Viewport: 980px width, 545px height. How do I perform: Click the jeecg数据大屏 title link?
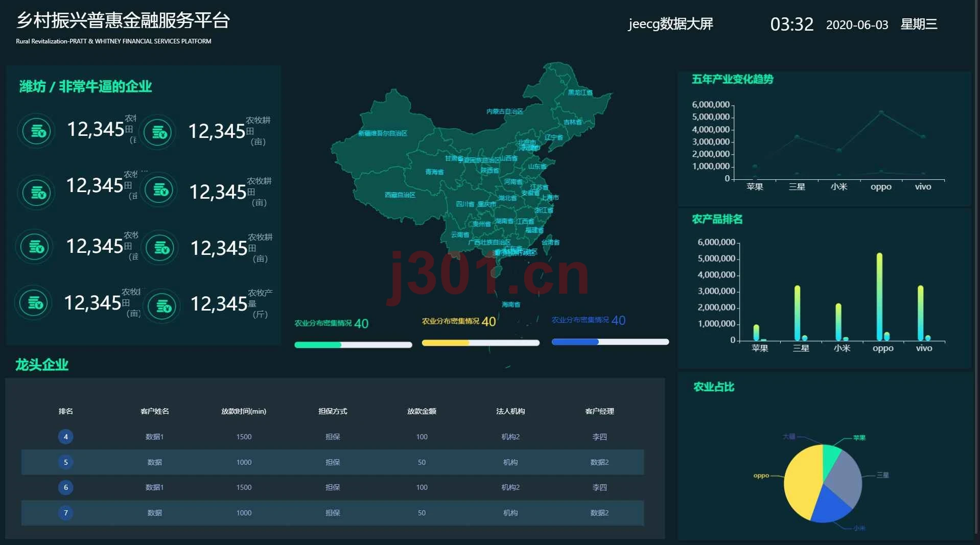pyautogui.click(x=670, y=24)
